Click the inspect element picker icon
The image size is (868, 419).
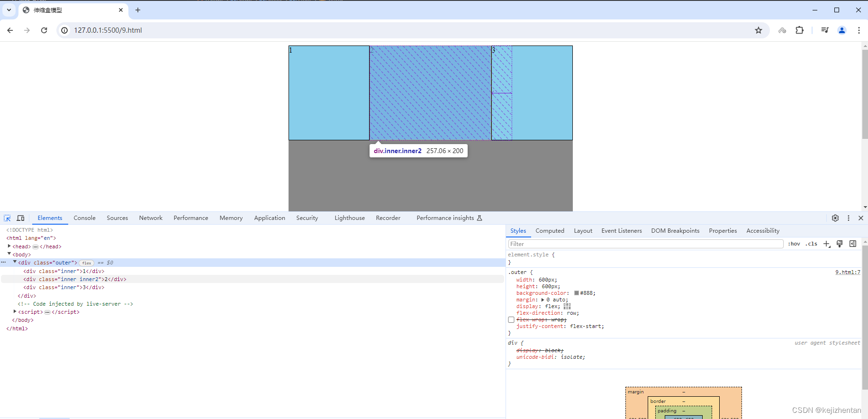[x=7, y=218]
